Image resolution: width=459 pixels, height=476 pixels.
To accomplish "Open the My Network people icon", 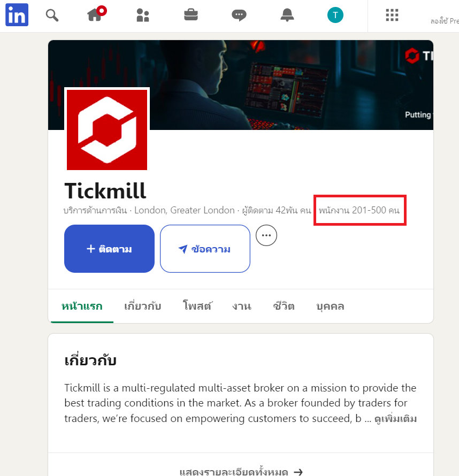I will pyautogui.click(x=143, y=15).
